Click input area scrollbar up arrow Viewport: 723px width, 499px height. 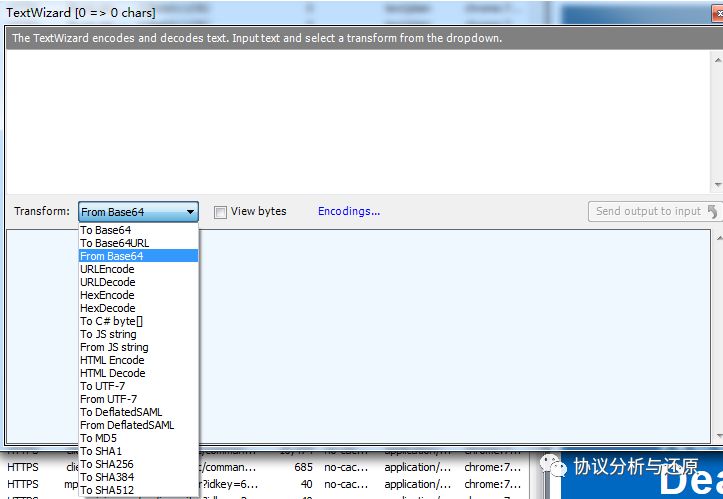[717, 60]
